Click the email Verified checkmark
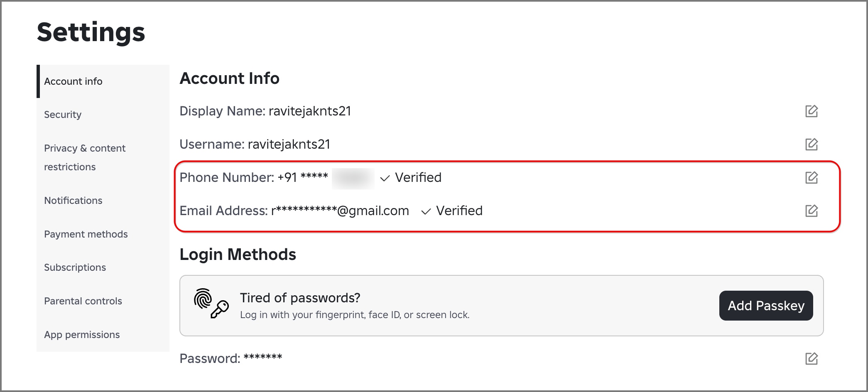Screen dimensions: 868x392 (x=426, y=211)
